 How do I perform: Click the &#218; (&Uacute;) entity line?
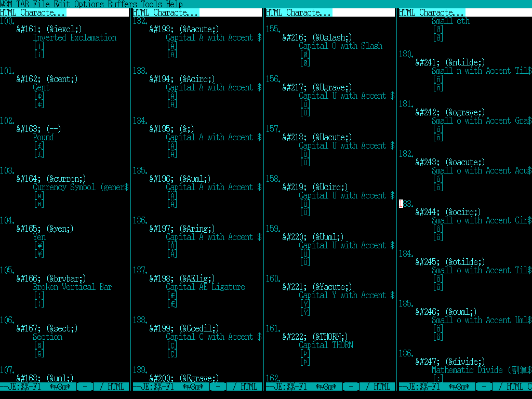[x=317, y=137]
